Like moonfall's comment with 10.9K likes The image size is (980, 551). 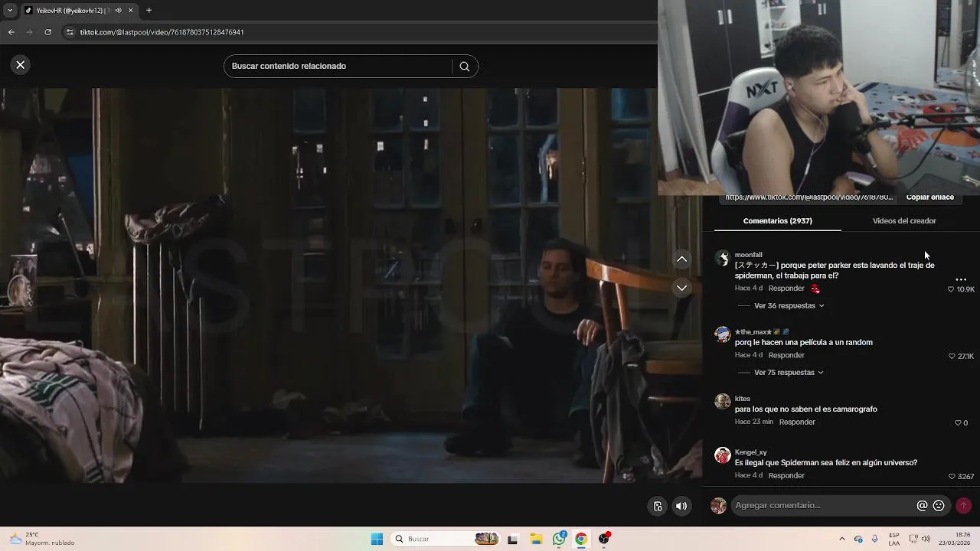click(951, 289)
